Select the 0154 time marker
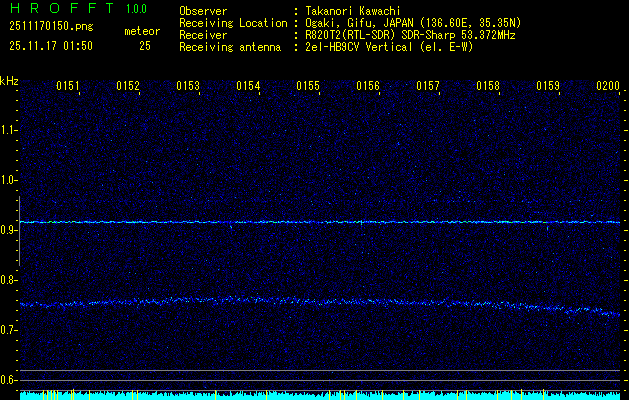This screenshot has width=629, height=400. tap(248, 87)
